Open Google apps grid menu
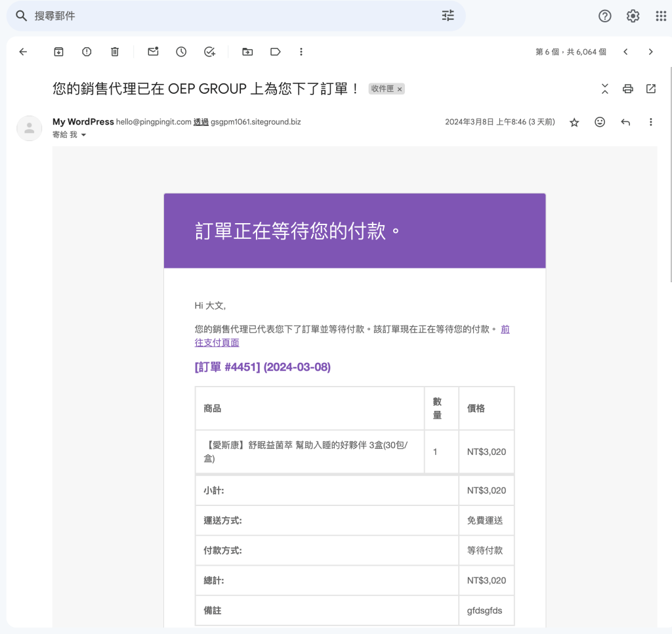Screen dimensions: 672x634 pos(661,16)
